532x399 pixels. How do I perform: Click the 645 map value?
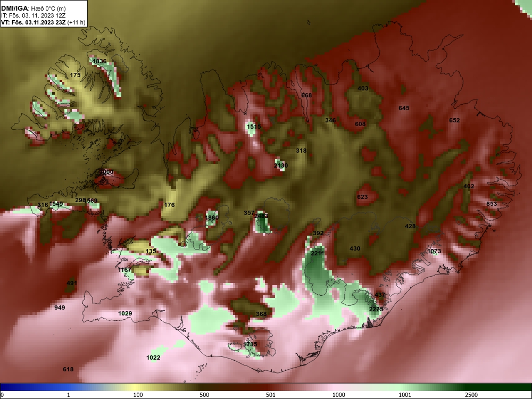[404, 108]
